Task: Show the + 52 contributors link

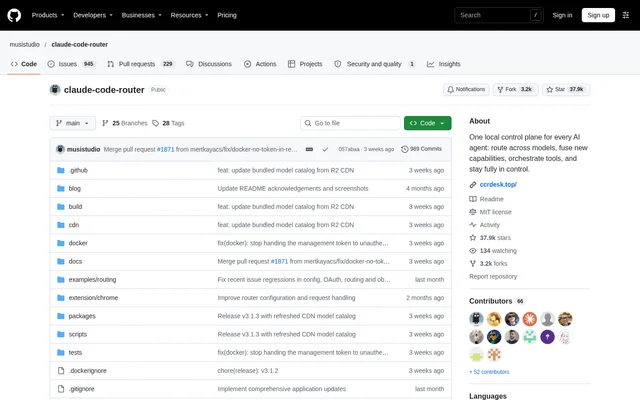Action: pos(489,372)
